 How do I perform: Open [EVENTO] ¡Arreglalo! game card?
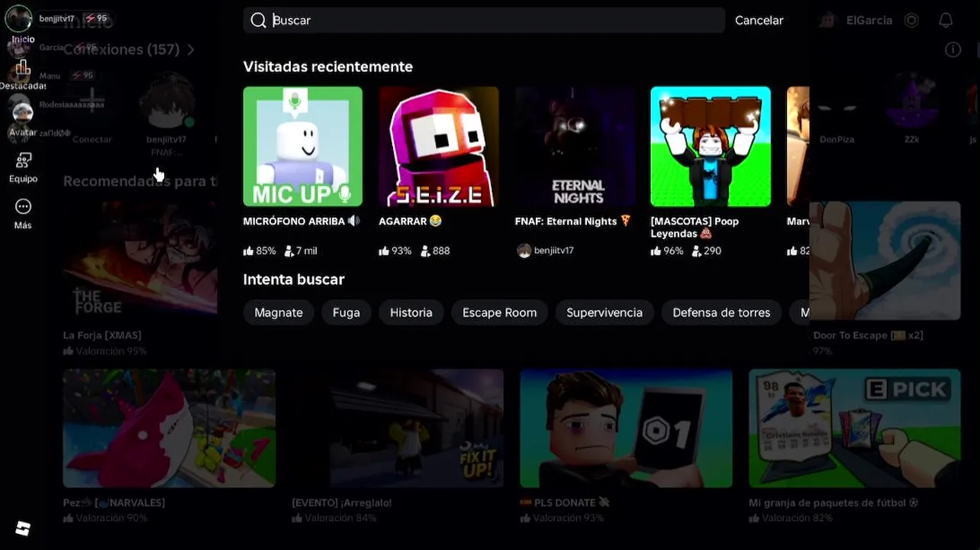click(398, 447)
